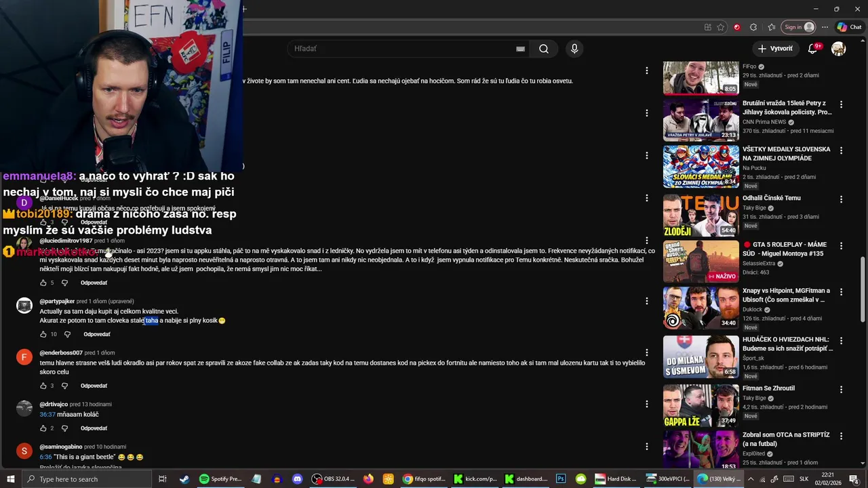Screen dimensions: 868x488
Task: Dislike the drtivajco comment
Action: click(x=64, y=428)
